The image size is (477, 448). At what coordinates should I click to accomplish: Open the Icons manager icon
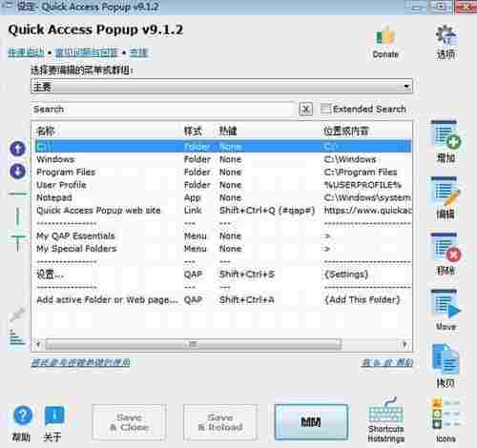coord(446,414)
